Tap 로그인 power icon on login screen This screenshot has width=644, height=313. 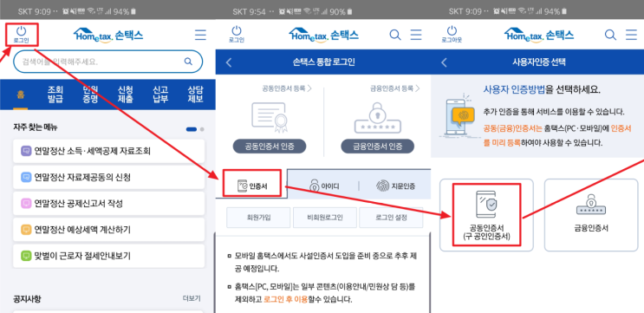pyautogui.click(x=237, y=35)
